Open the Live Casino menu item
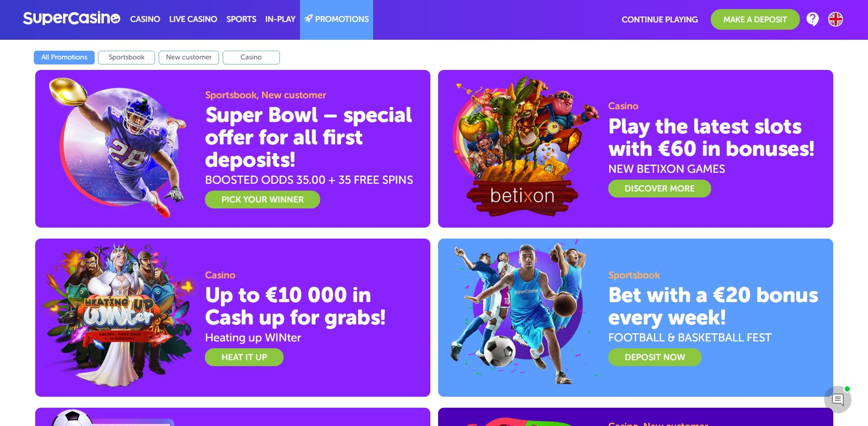This screenshot has width=868, height=426. pyautogui.click(x=193, y=19)
